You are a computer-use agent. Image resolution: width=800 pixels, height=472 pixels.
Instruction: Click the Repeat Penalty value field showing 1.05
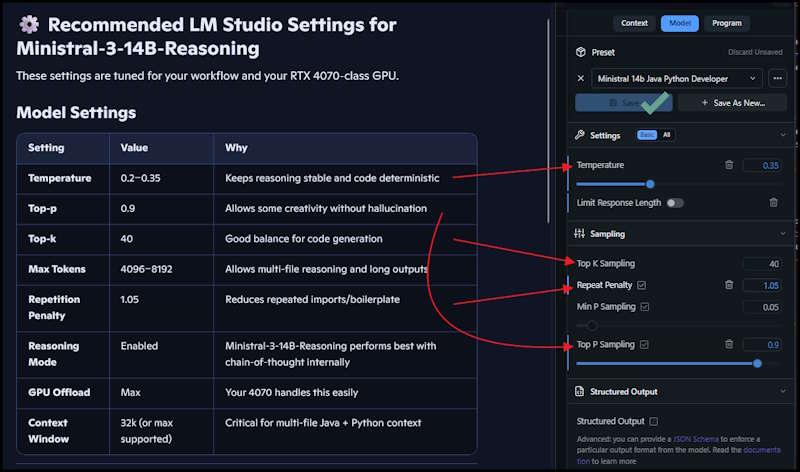[762, 285]
